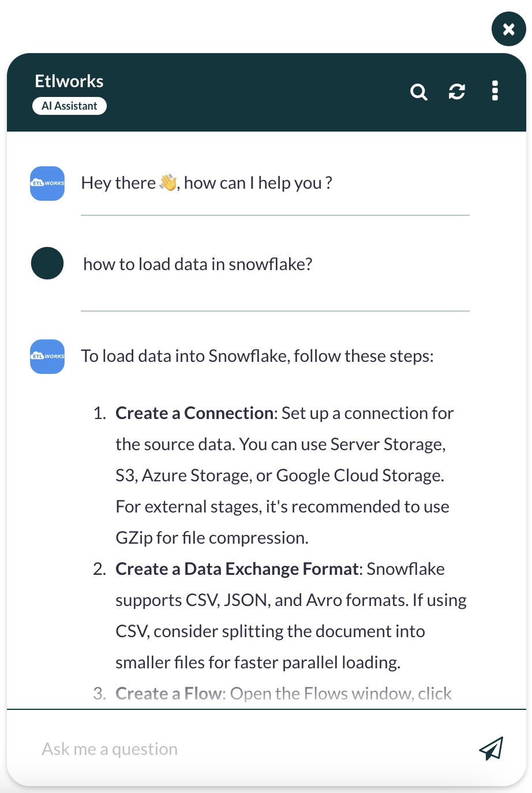
Task: Click the Etlworks avatar beside Snowflake answer
Action: (x=47, y=357)
